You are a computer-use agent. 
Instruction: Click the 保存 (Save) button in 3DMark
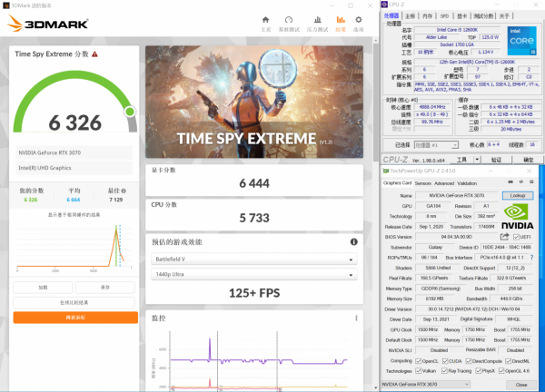tap(105, 288)
